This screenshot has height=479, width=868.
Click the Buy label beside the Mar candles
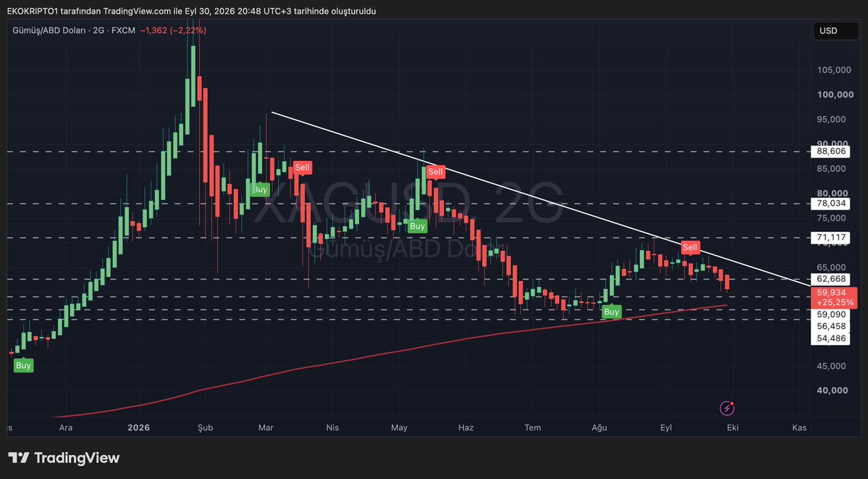(260, 189)
